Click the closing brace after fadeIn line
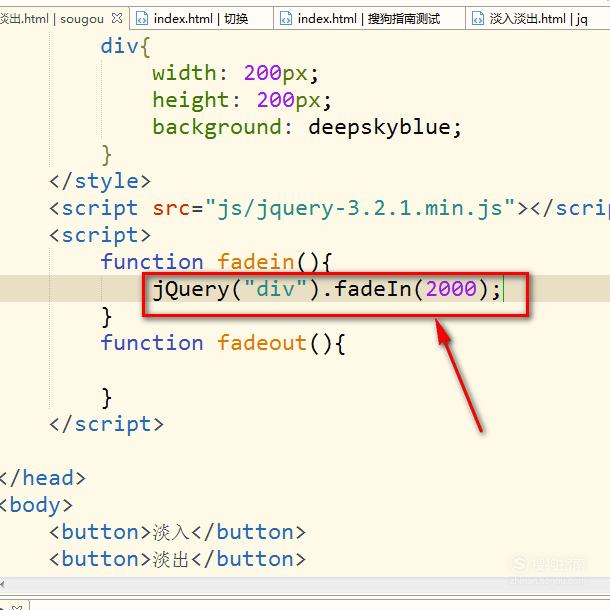The height and width of the screenshot is (610, 610). (x=106, y=316)
